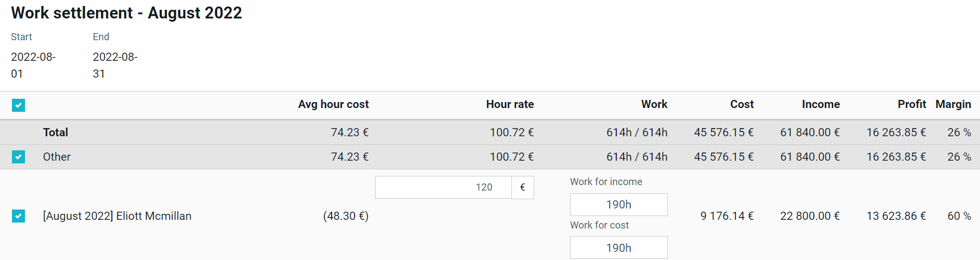This screenshot has width=980, height=260.
Task: Click the end date 2022-08-31
Action: pos(115,65)
